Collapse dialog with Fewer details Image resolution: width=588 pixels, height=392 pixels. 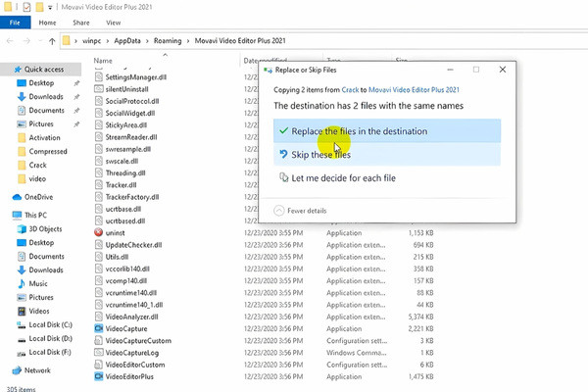pos(301,211)
